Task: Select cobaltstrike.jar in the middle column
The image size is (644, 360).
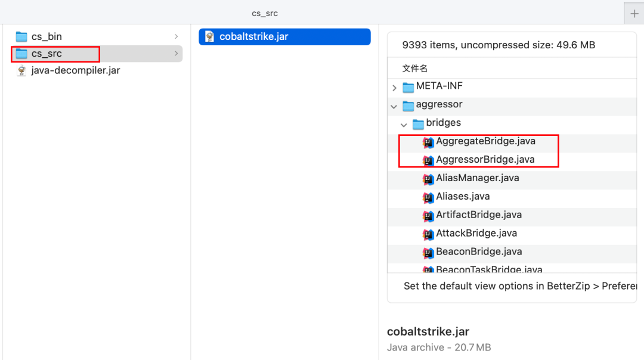Action: (x=284, y=36)
